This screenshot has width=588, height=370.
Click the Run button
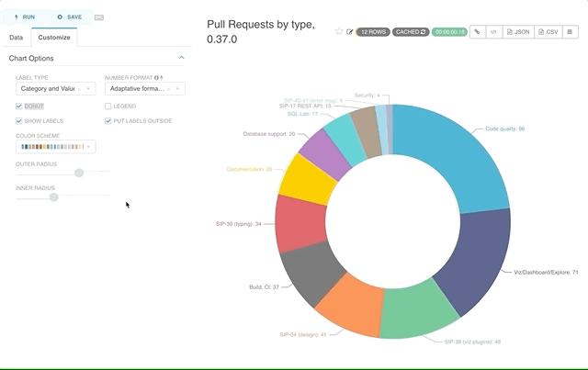pyautogui.click(x=25, y=17)
